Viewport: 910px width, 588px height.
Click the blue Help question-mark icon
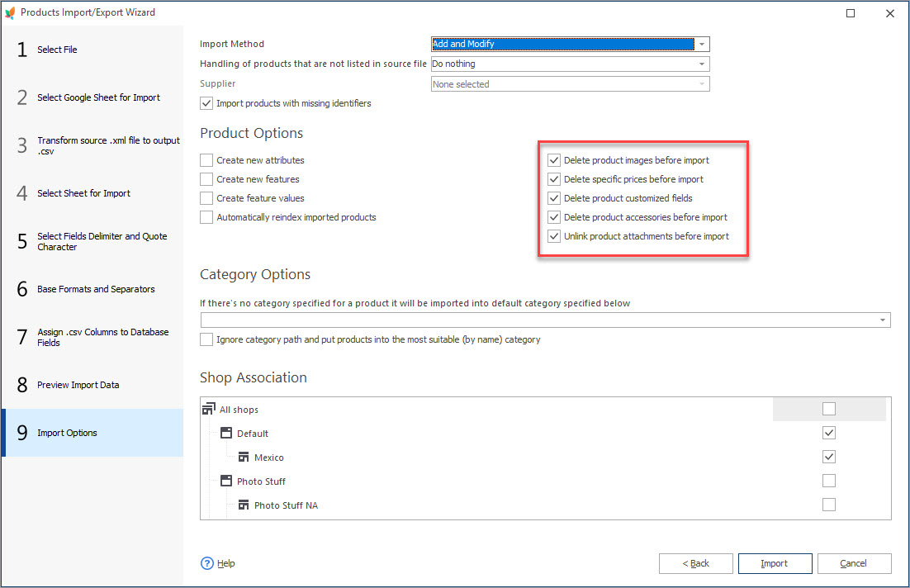click(207, 563)
